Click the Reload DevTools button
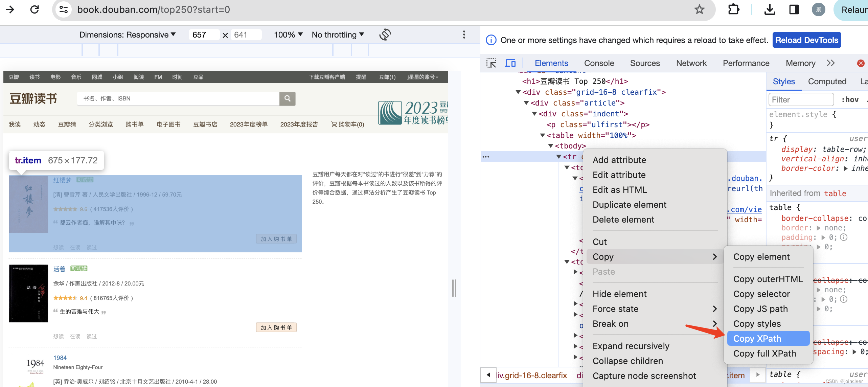The height and width of the screenshot is (387, 868). pos(806,40)
